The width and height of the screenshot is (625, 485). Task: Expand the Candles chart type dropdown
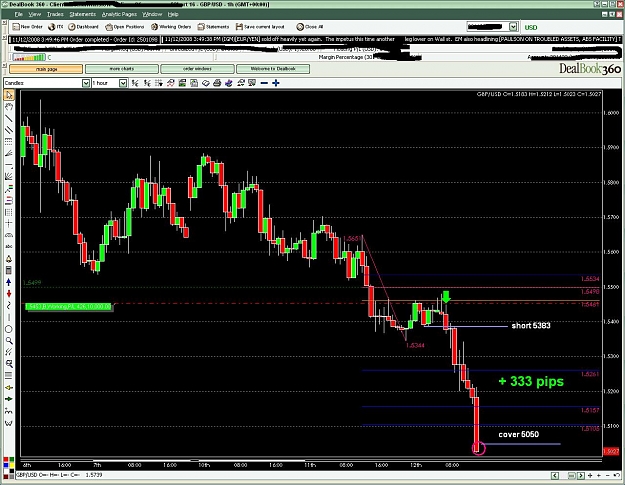point(86,83)
